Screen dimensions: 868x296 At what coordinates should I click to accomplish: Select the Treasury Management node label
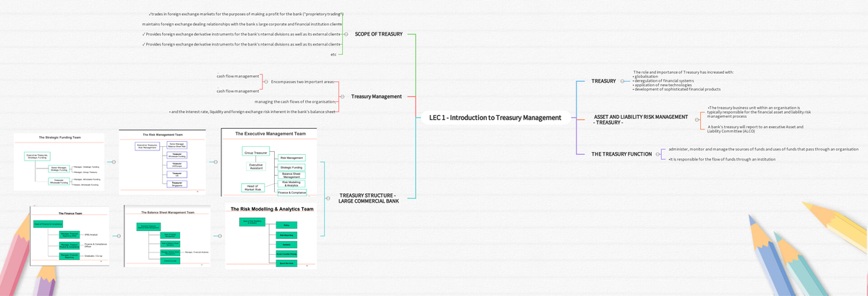(x=376, y=96)
